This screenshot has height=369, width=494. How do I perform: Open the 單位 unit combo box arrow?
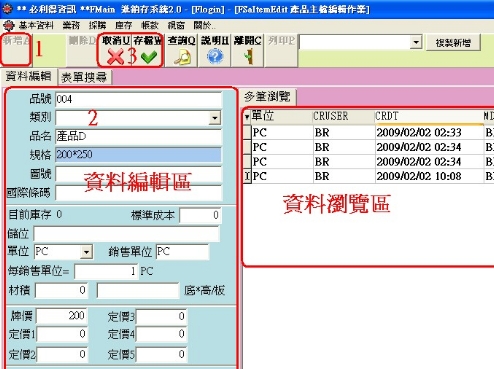(x=86, y=252)
